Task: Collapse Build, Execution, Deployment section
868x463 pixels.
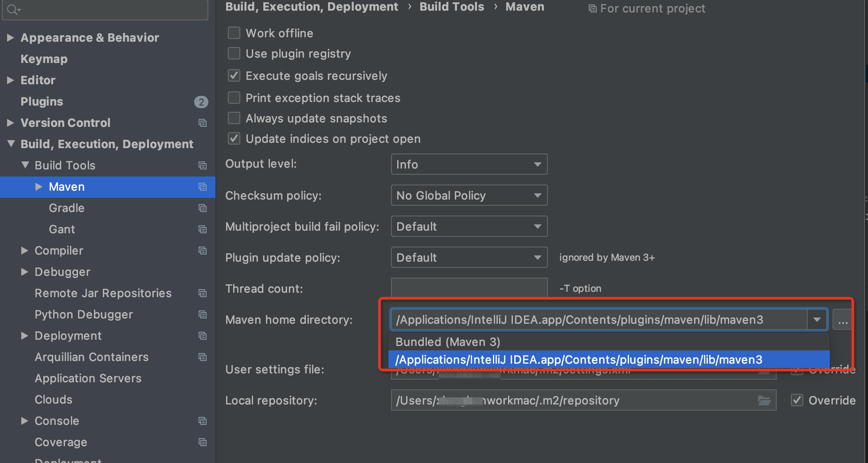Action: point(11,144)
